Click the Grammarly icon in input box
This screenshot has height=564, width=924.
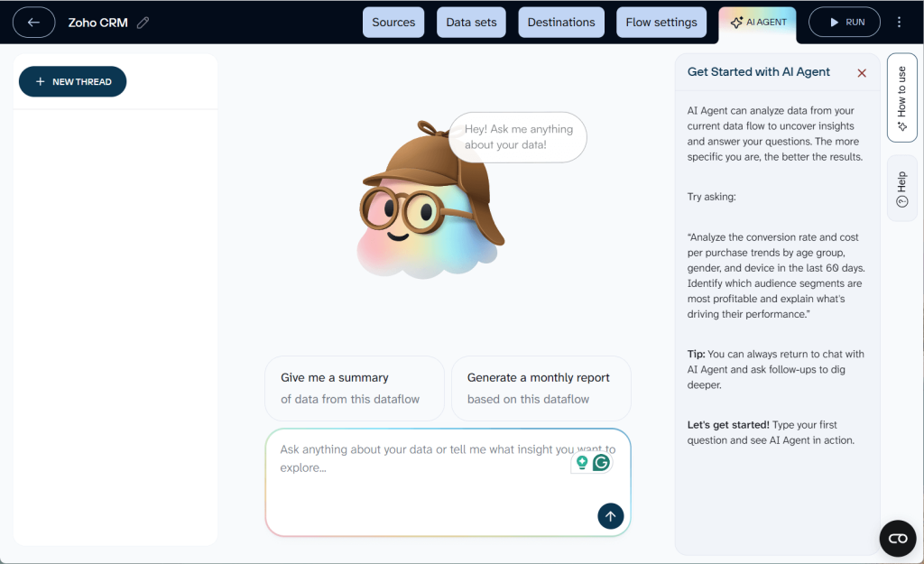click(x=601, y=463)
